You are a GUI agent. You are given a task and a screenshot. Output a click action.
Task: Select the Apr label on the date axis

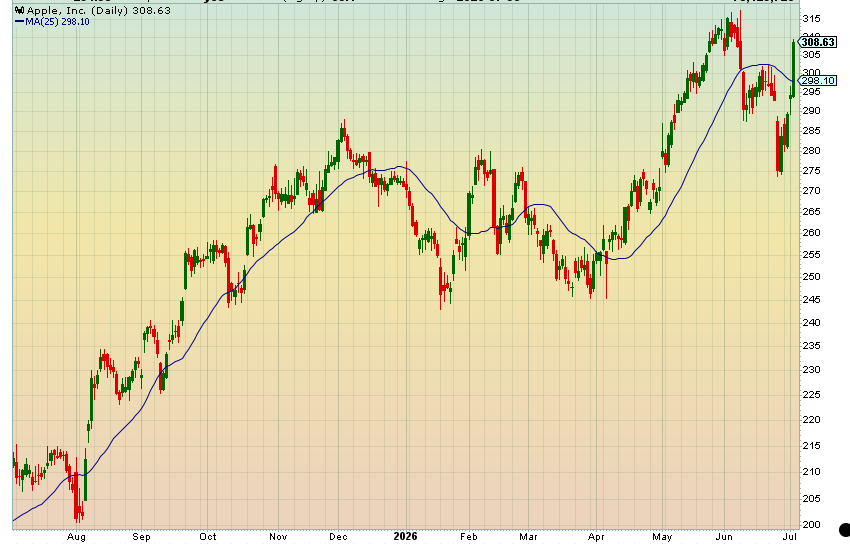(x=596, y=537)
